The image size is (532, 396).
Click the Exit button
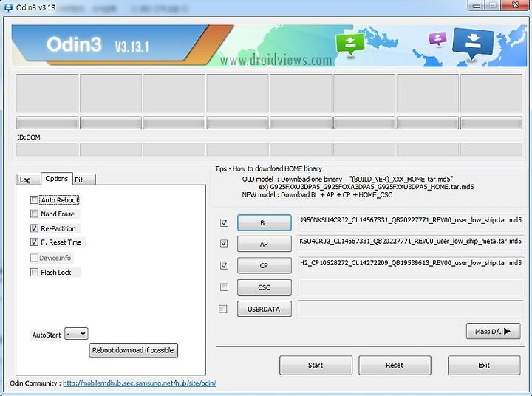click(x=484, y=365)
